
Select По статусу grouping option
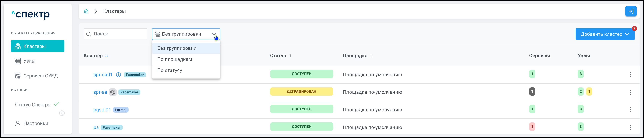[170, 70]
